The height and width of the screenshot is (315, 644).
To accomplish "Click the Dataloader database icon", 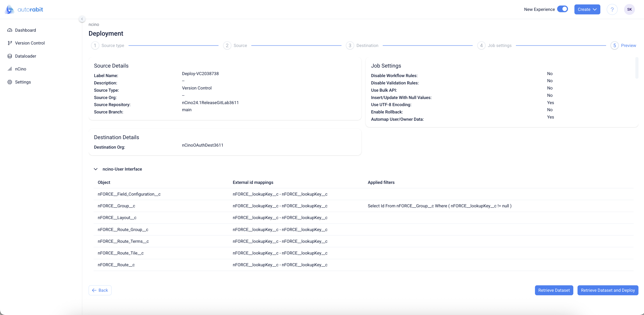I will [x=10, y=56].
